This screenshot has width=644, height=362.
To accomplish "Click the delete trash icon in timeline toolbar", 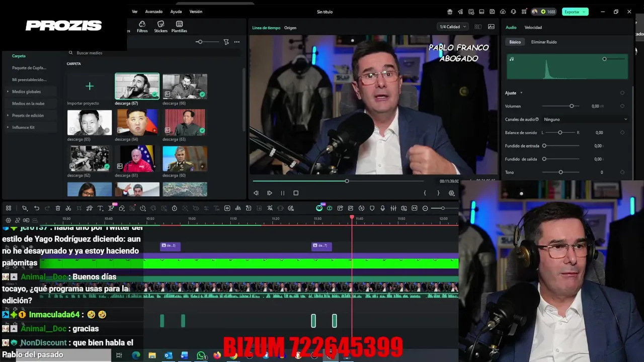I will 58,208.
